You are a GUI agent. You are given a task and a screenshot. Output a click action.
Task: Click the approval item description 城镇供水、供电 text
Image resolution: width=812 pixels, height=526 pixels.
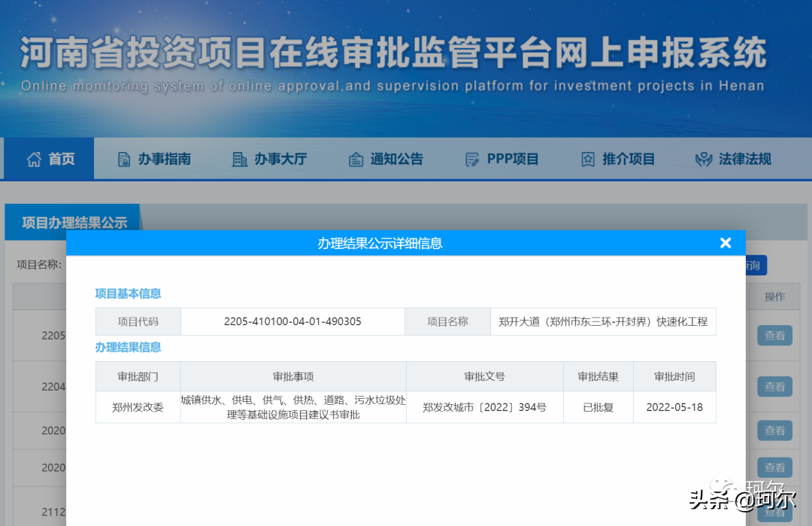click(x=293, y=407)
